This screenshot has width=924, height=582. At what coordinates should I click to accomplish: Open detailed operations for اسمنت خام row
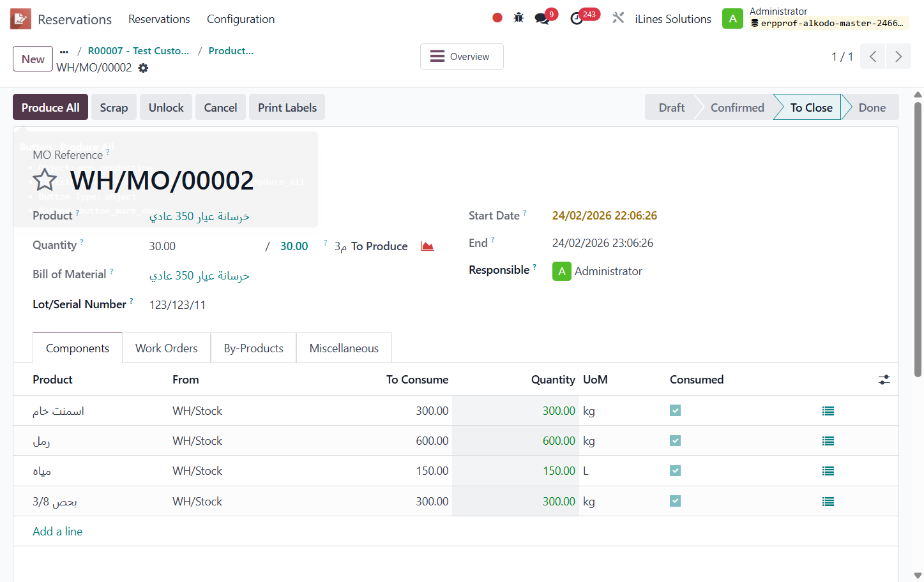click(828, 411)
